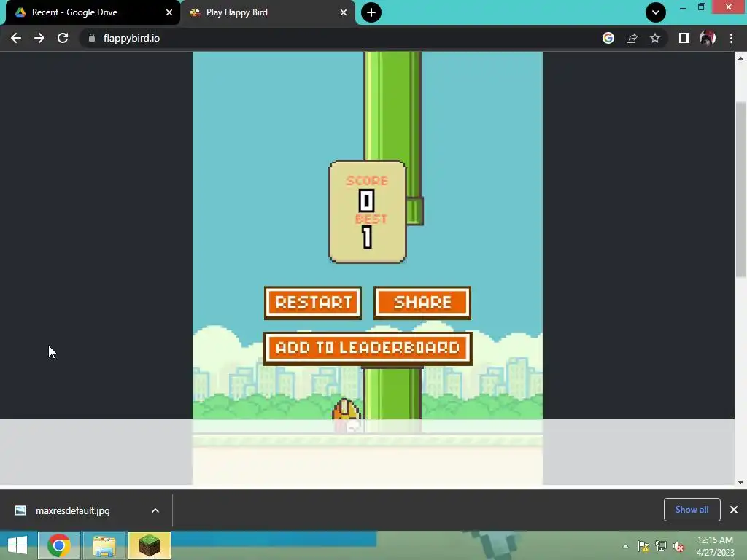Open Chrome three-dot menu
747x560 pixels.
click(731, 38)
